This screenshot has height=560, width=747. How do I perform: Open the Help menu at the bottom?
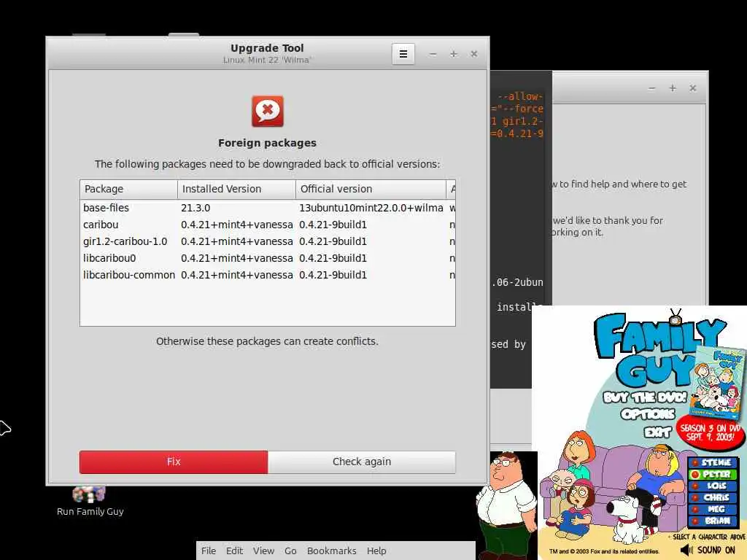(x=376, y=551)
